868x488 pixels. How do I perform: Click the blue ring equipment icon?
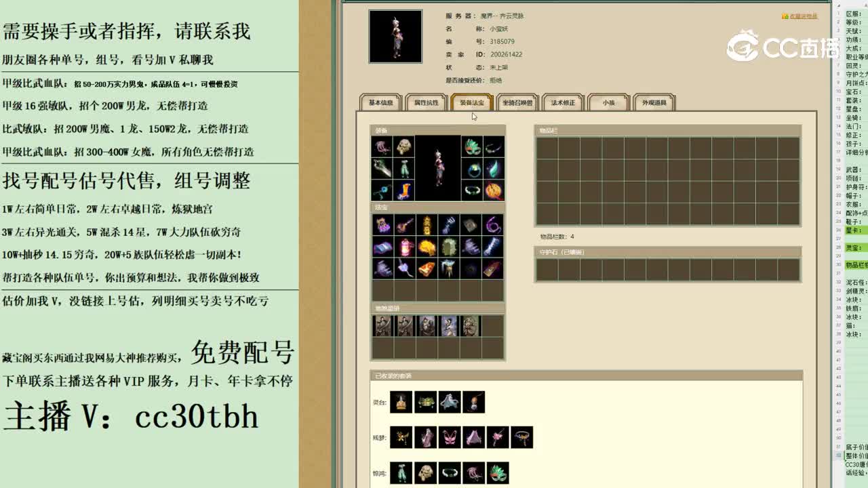[x=472, y=168]
